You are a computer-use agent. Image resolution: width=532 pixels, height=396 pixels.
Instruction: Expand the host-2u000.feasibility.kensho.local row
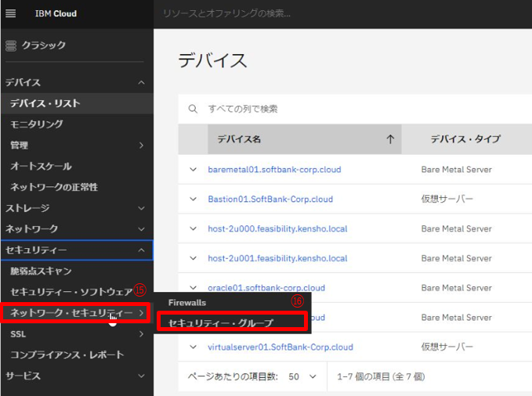point(193,229)
